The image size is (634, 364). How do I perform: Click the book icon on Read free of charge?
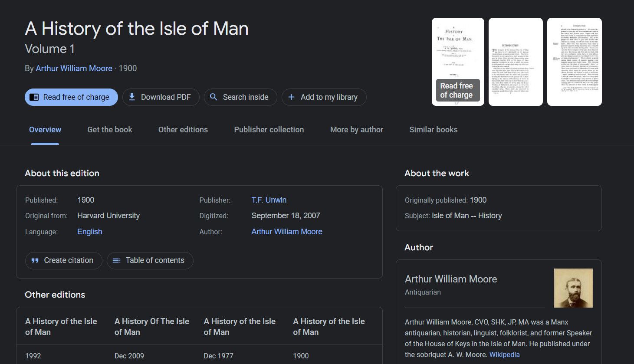[x=34, y=97]
